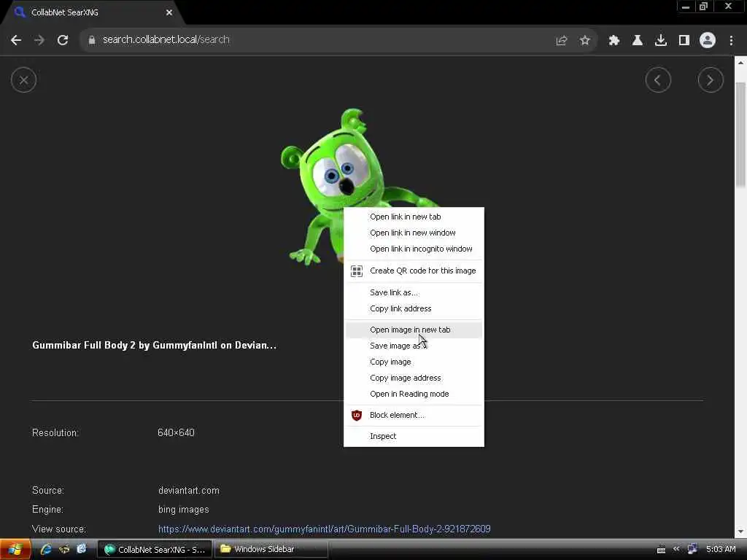Screen dimensions: 747x560
Task: Click the 640×640 resolution value
Action: pyautogui.click(x=176, y=433)
